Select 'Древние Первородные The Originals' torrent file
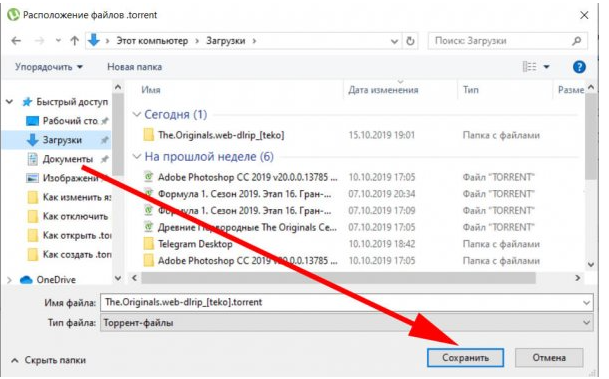609x379 pixels. pos(247,227)
